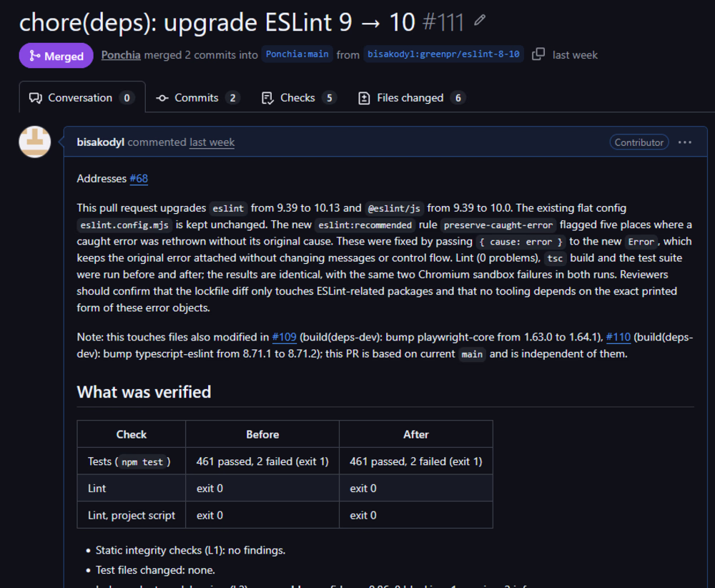
Task: Click the bisakodyl avatar image
Action: (34, 142)
